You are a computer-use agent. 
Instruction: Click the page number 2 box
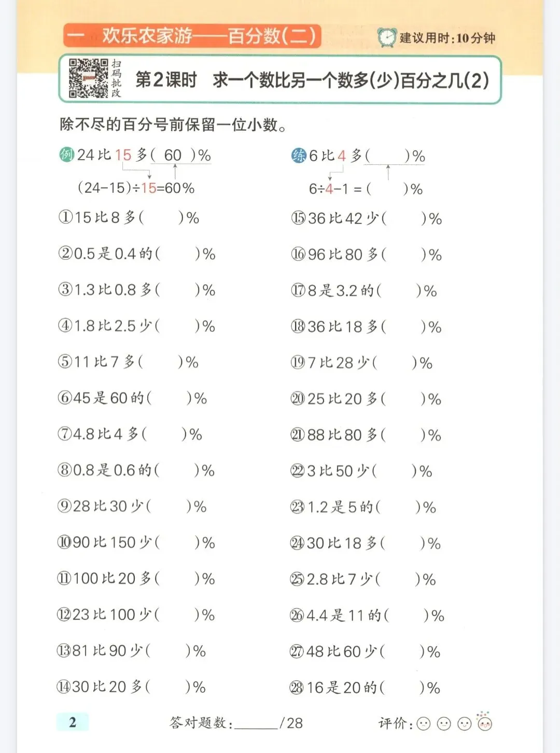click(73, 722)
